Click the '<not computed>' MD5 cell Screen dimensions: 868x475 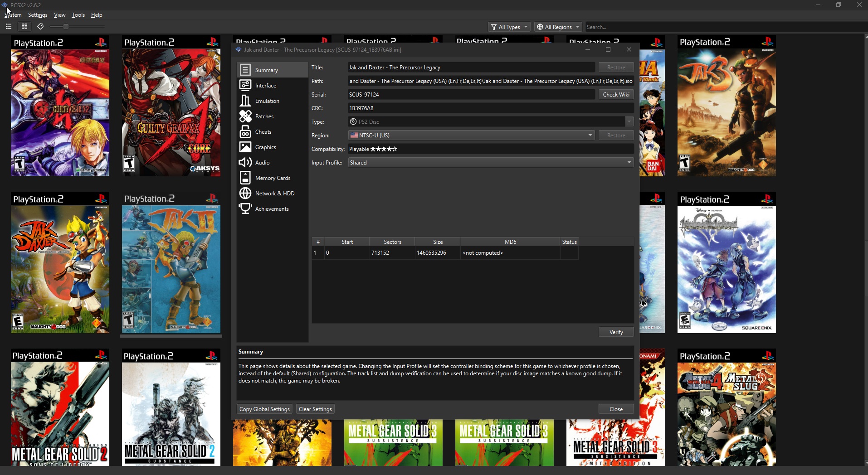click(x=510, y=253)
